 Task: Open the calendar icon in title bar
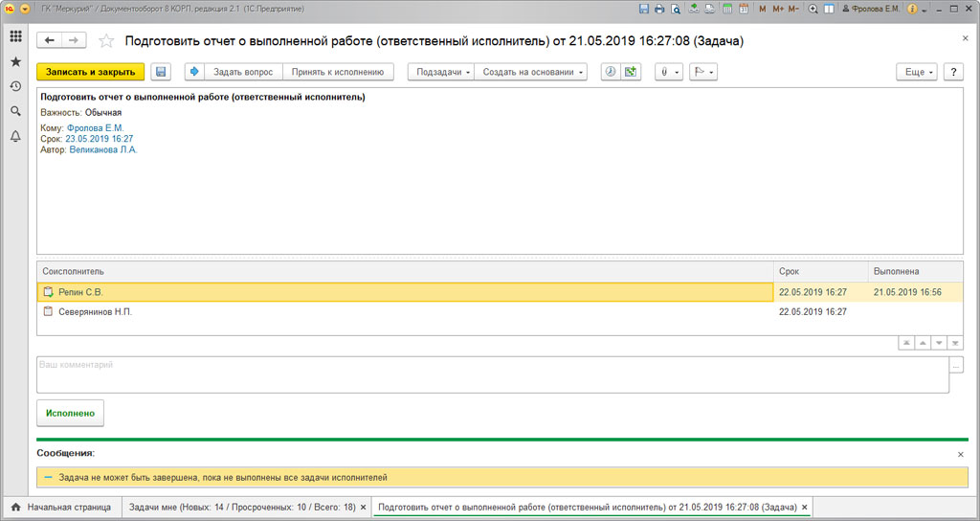744,9
